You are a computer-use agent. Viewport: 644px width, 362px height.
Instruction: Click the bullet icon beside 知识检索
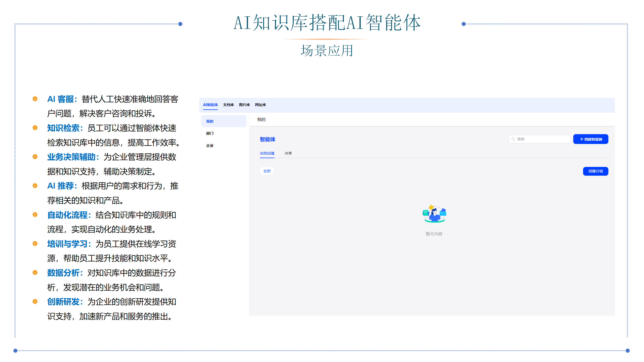coord(35,127)
